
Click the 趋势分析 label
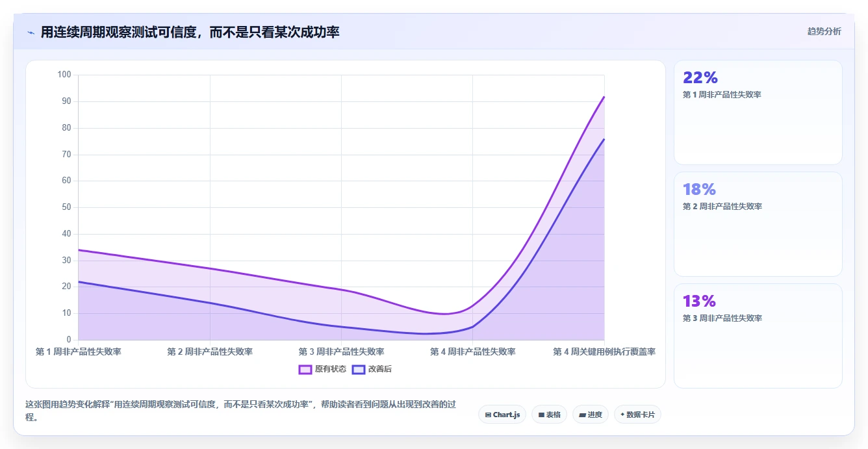point(824,31)
